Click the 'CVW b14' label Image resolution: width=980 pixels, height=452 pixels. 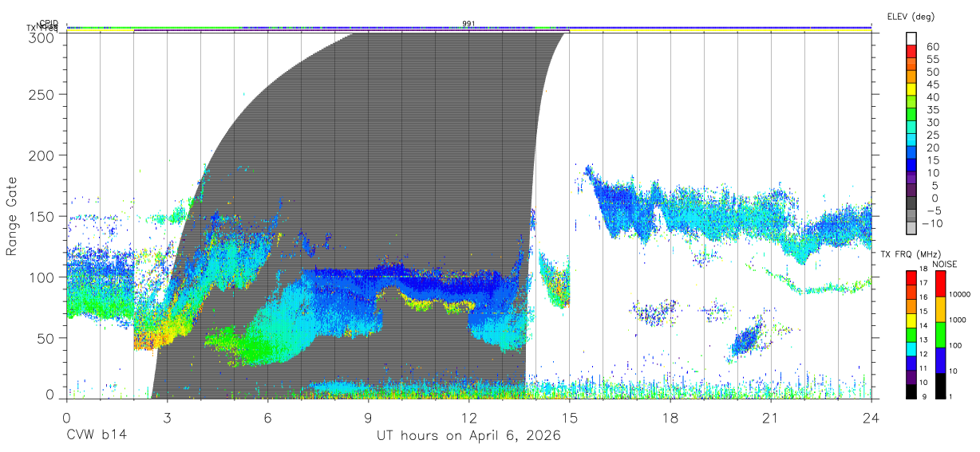[96, 436]
